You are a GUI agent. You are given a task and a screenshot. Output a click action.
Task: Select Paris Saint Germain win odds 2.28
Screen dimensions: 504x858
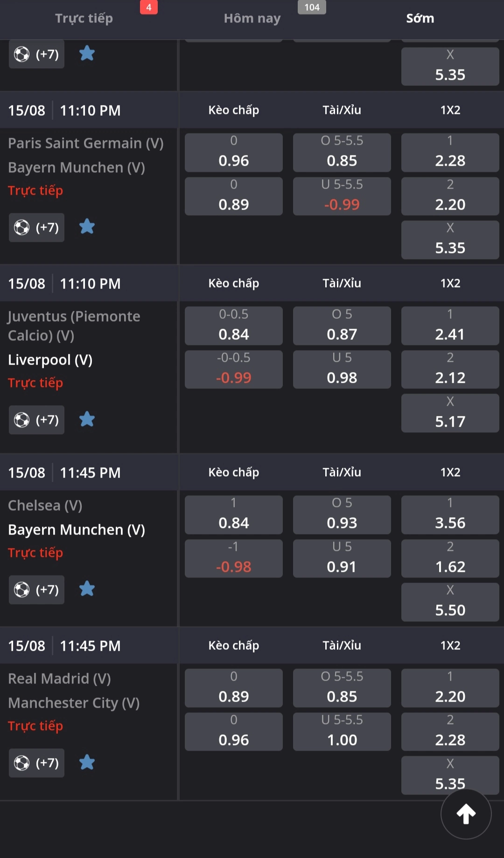pyautogui.click(x=450, y=153)
